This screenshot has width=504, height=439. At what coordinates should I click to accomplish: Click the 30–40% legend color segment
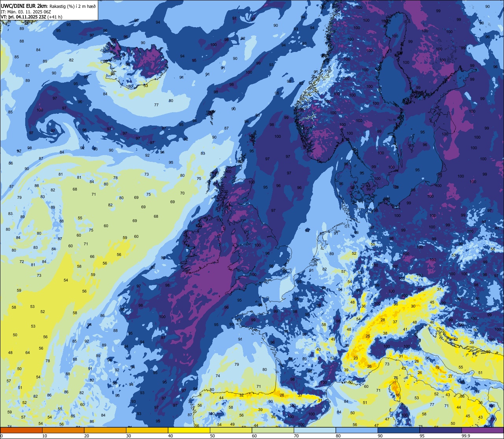[147, 430]
